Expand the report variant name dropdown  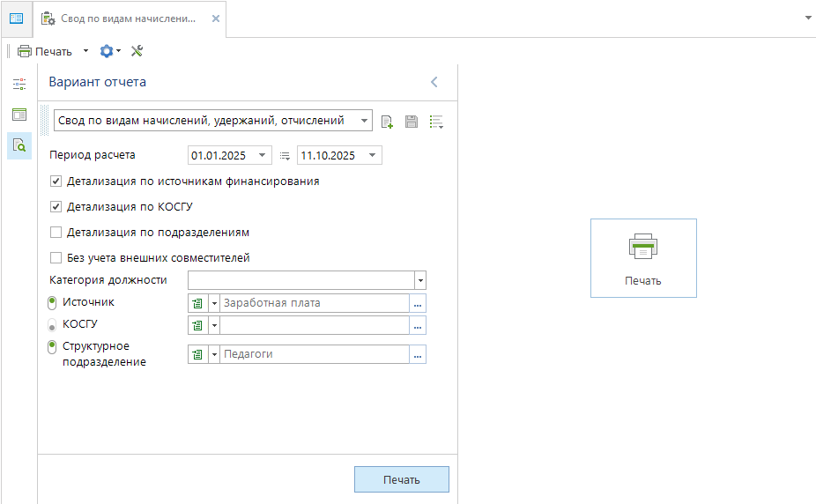point(365,121)
